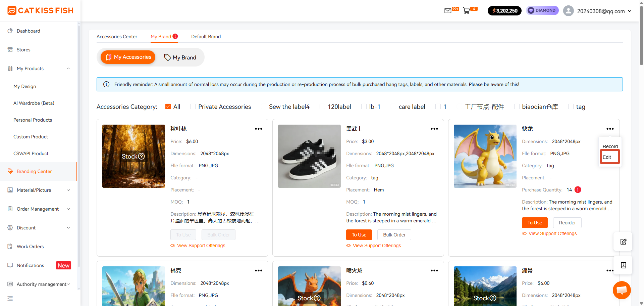
Task: Open more options for 林克 card
Action: coord(259,271)
